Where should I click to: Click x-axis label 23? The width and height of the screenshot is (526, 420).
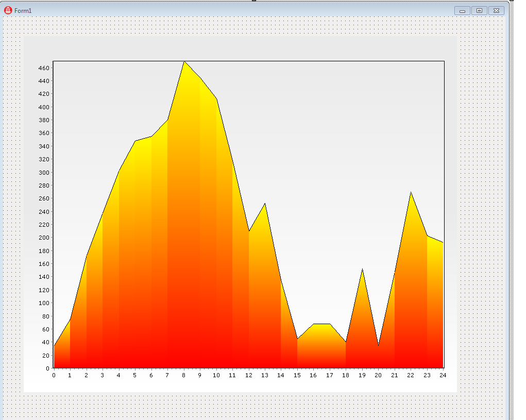click(427, 375)
